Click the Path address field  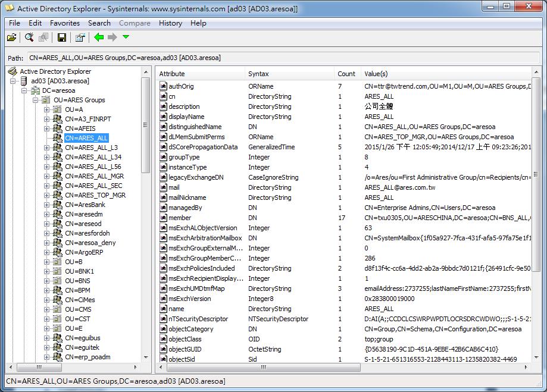pyautogui.click(x=283, y=58)
